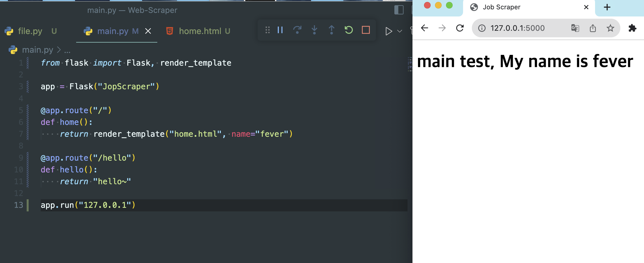Open the browser extensions puzzle icon
Image resolution: width=644 pixels, height=263 pixels.
tap(632, 28)
